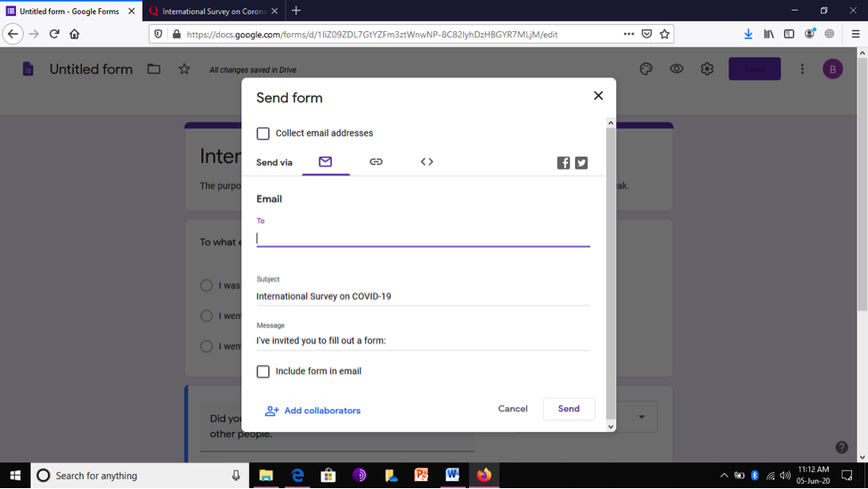Image resolution: width=868 pixels, height=489 pixels.
Task: Launch Microsoft Edge from taskbar
Action: pyautogui.click(x=297, y=476)
